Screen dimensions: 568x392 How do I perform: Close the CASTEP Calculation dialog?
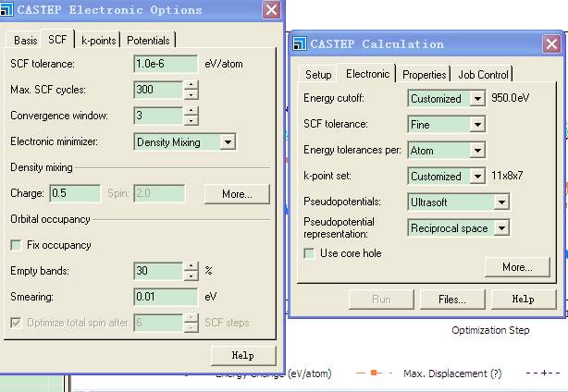(551, 43)
